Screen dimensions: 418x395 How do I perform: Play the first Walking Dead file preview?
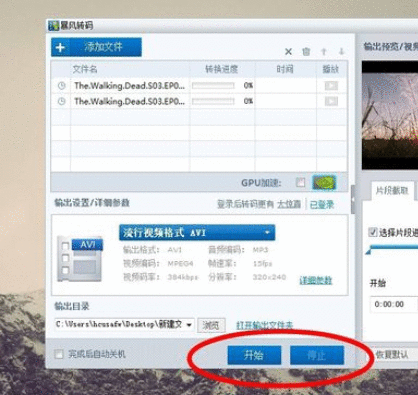click(331, 86)
